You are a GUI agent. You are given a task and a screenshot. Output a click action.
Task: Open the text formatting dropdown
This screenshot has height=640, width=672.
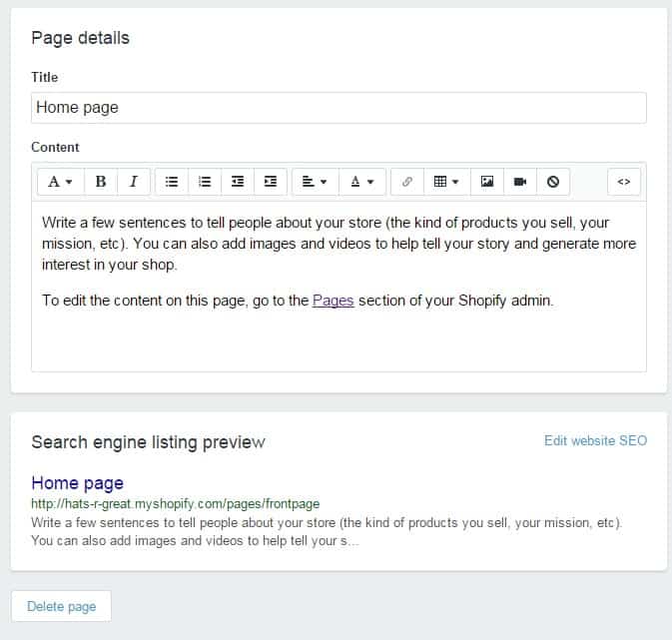60,182
